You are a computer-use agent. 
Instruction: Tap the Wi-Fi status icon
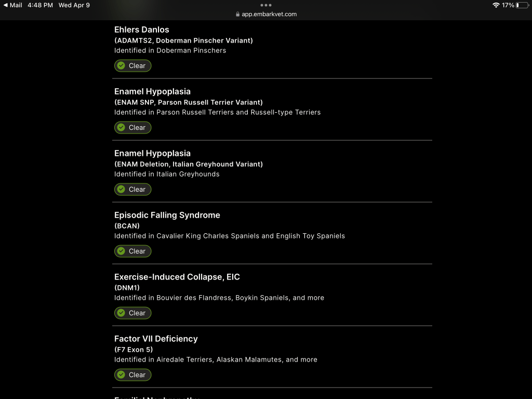click(496, 5)
